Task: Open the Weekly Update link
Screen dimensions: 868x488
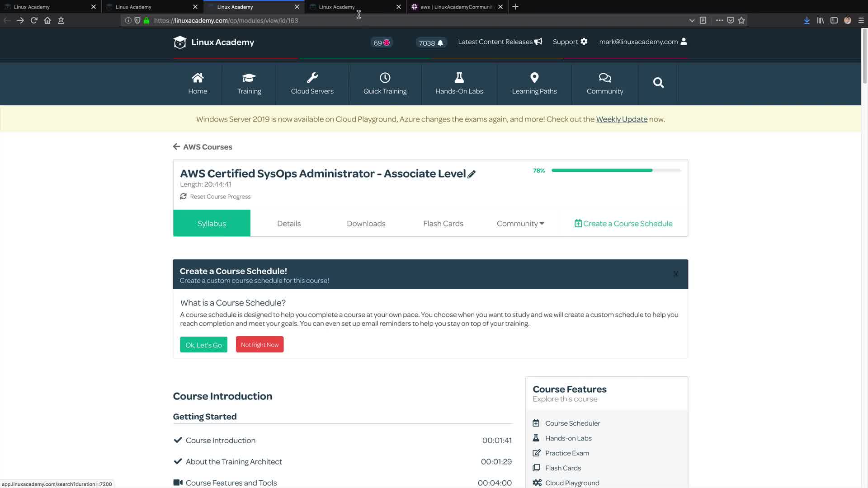Action: click(622, 119)
